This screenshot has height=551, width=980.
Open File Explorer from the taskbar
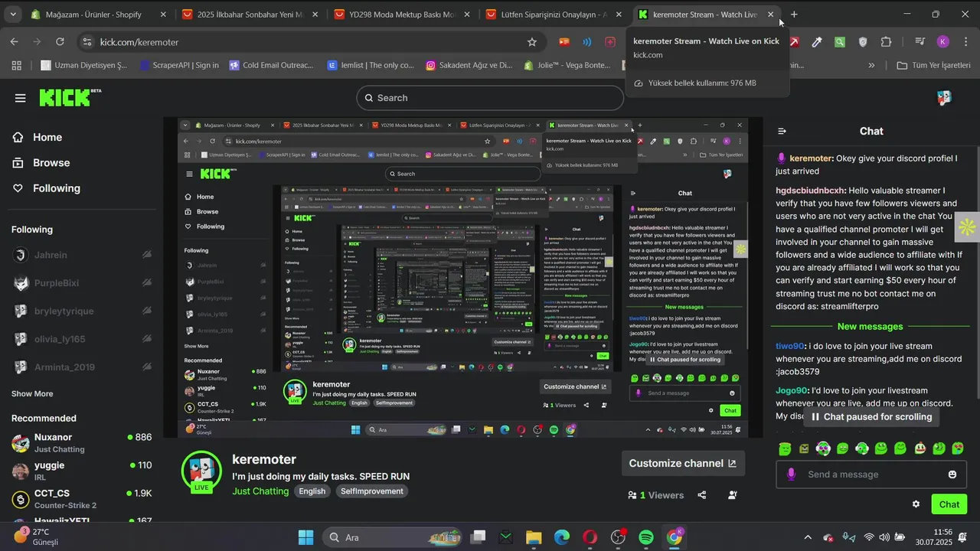(534, 537)
